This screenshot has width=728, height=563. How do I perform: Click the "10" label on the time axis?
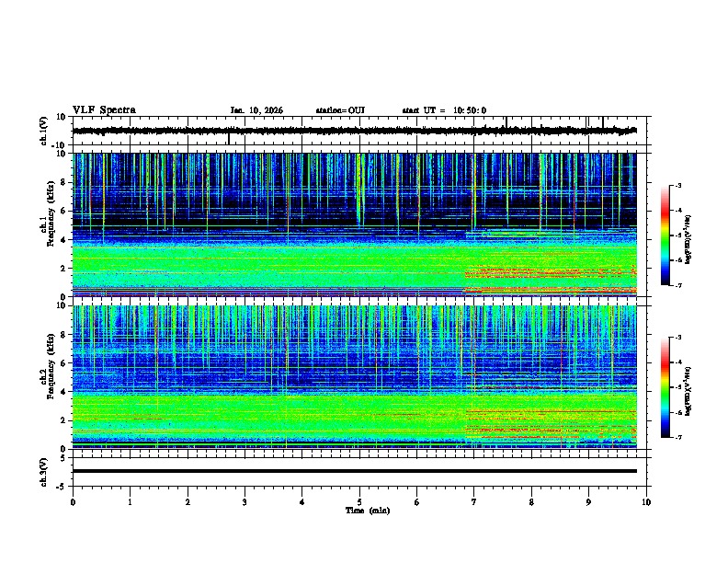(646, 502)
